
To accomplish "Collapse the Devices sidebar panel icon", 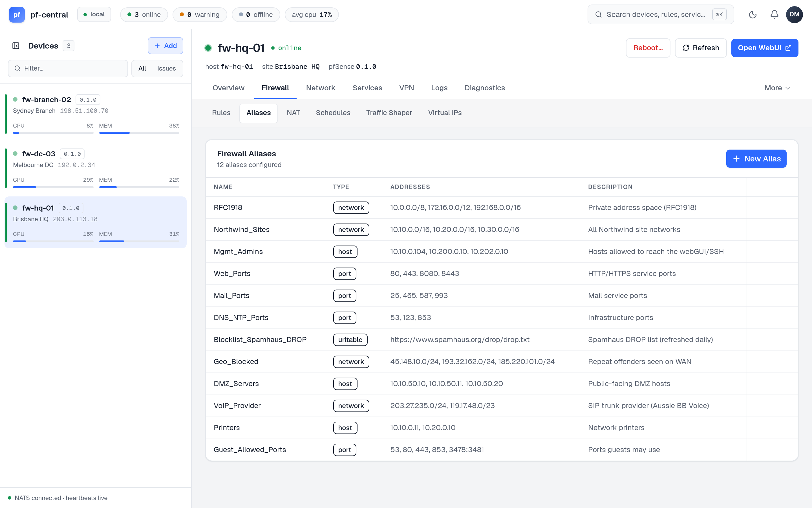I will 16,46.
